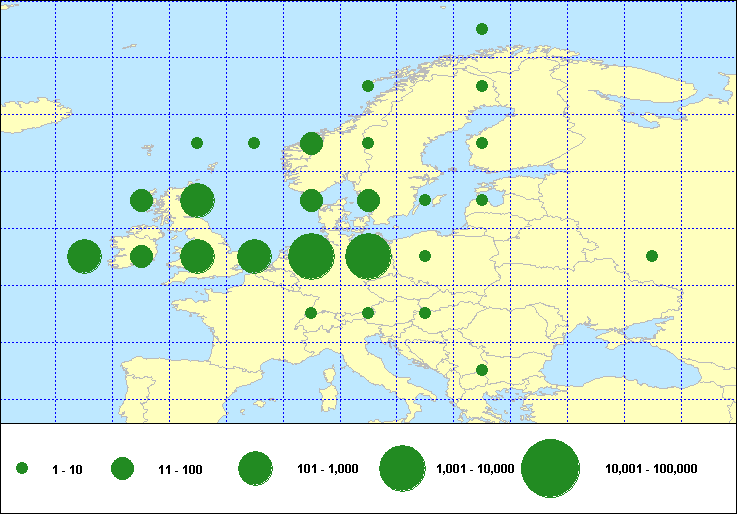Select the biggest circle over the Netherlands

[311, 257]
